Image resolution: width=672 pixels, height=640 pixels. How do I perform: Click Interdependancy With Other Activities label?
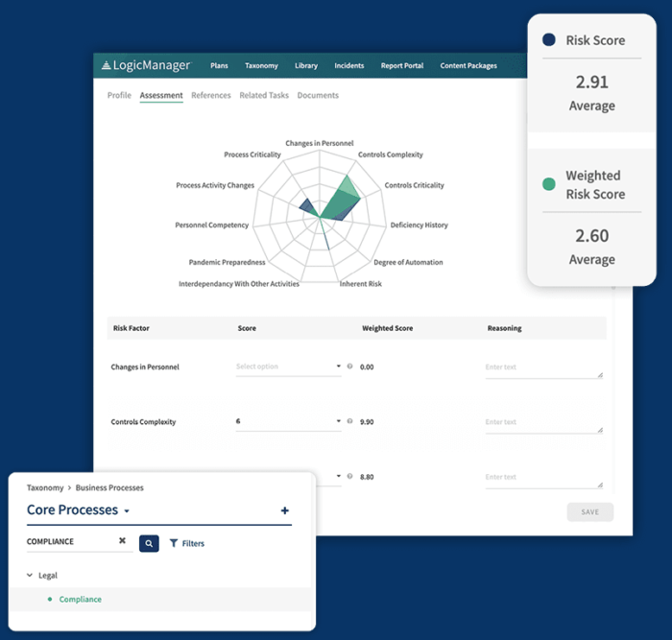tap(239, 284)
